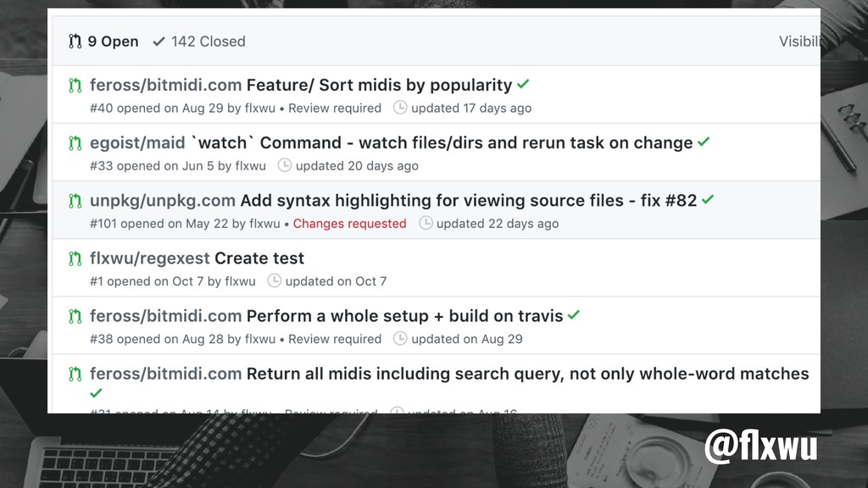This screenshot has height=488, width=868.
Task: Click the pull request icon beside 9 Open
Action: coord(75,42)
